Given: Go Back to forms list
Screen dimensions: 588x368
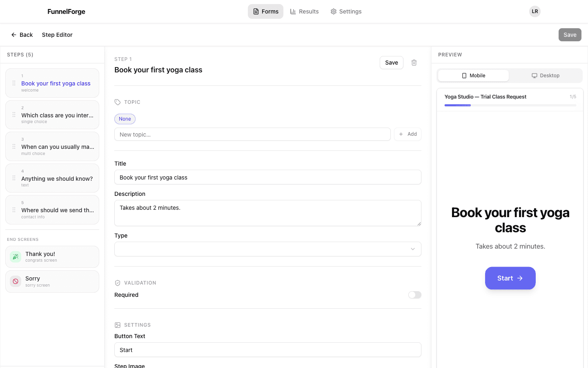Looking at the screenshot, I should (x=22, y=35).
